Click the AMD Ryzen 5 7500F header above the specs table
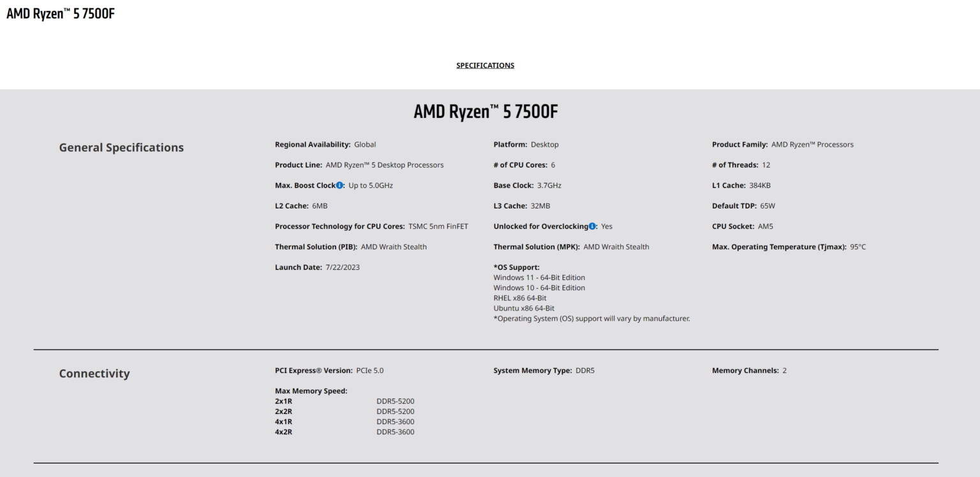 point(485,111)
